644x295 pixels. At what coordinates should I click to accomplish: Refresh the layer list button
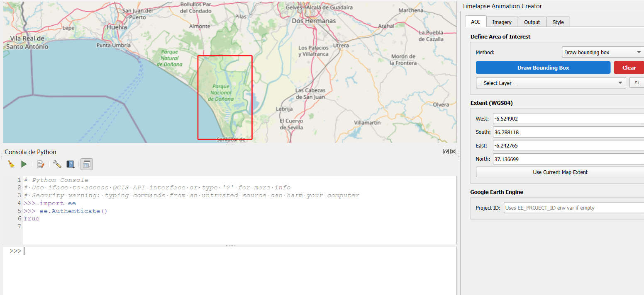[637, 83]
